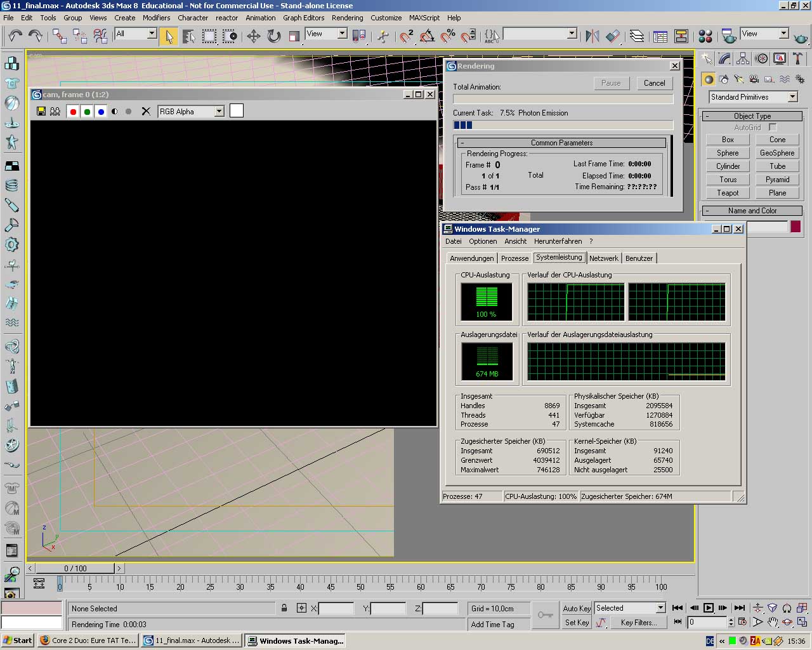Switch to Modify command panel tab

coord(724,58)
